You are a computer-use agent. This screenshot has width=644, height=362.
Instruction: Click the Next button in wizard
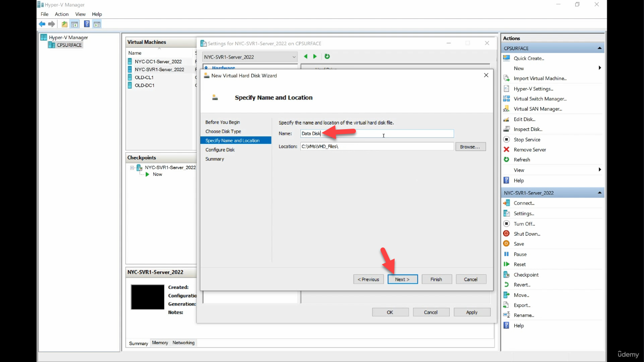tap(403, 279)
